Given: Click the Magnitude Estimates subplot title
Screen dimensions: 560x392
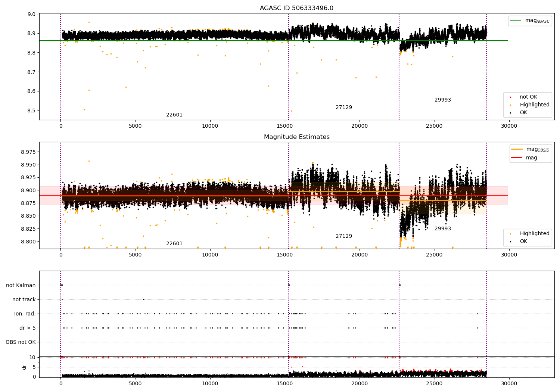Looking at the screenshot, I should (296, 137).
